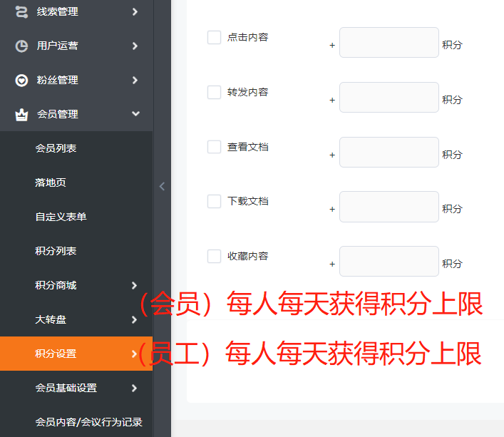The width and height of the screenshot is (504, 437).
Task: Expand the 积分商城 submenu arrow
Action: [x=135, y=285]
